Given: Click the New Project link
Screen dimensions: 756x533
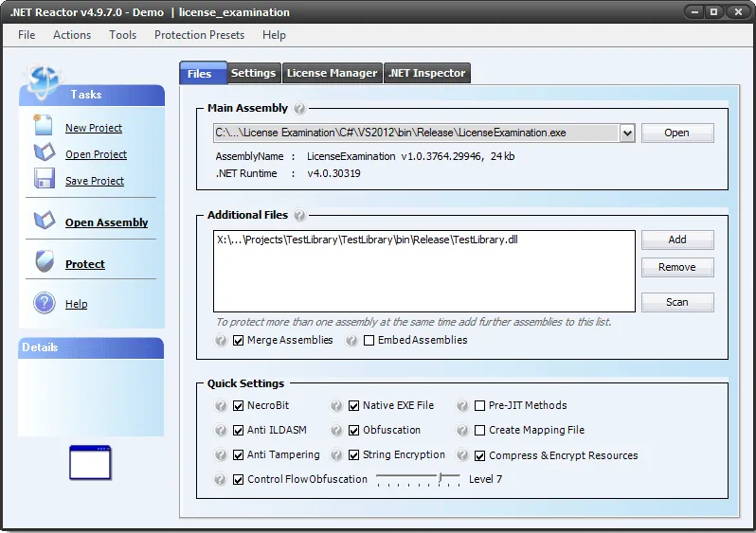Looking at the screenshot, I should (94, 128).
